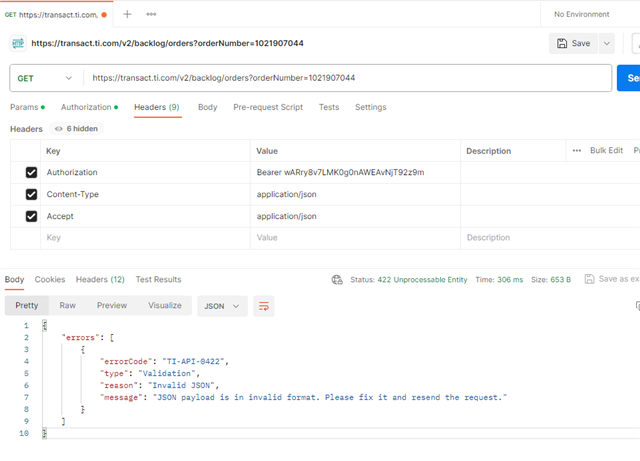640x461 pixels.
Task: Open headers table column options ellipsis
Action: pyautogui.click(x=576, y=151)
